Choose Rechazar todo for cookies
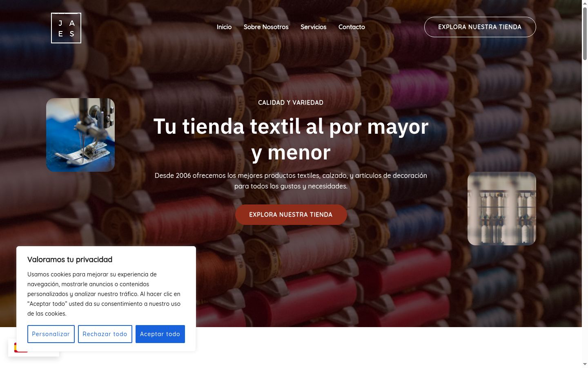This screenshot has height=368, width=588. pos(105,334)
